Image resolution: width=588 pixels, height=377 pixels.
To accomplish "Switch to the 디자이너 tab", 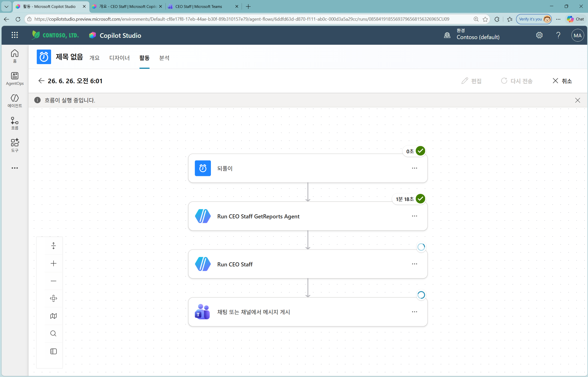I will coord(119,58).
